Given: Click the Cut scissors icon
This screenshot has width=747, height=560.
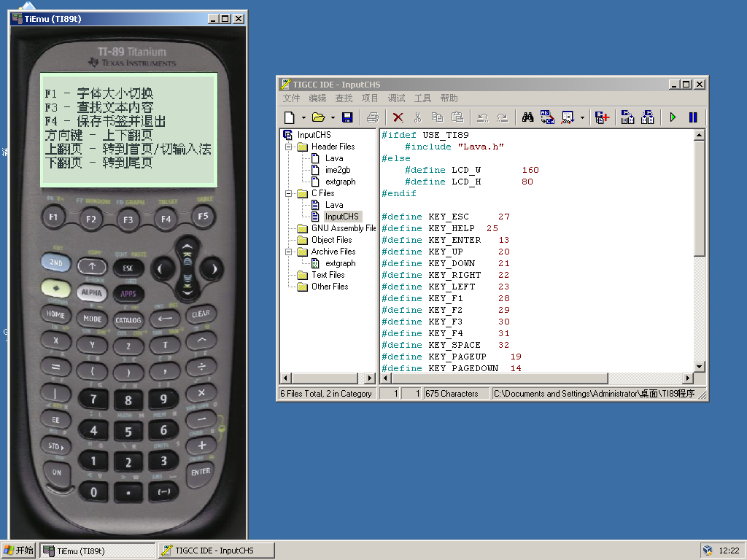Looking at the screenshot, I should coord(418,117).
